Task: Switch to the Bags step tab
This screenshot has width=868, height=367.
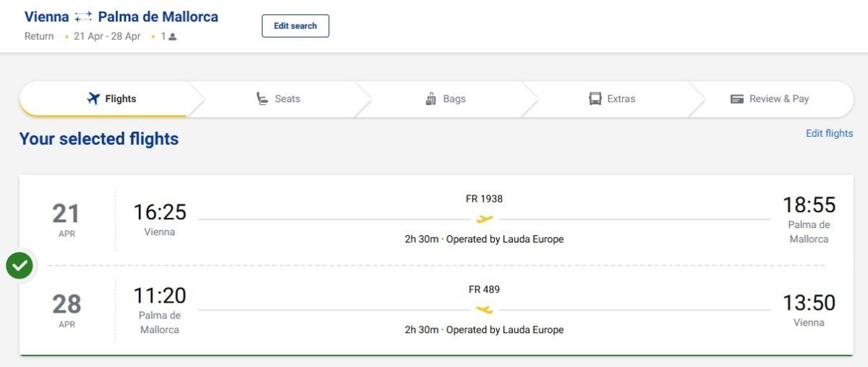Action: [446, 99]
